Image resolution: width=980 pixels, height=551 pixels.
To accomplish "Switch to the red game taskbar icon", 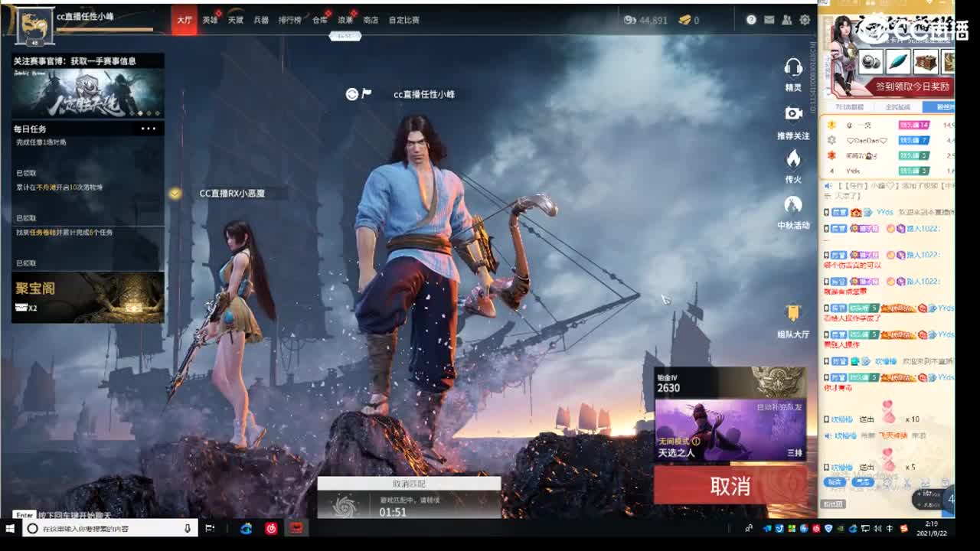I will (296, 528).
